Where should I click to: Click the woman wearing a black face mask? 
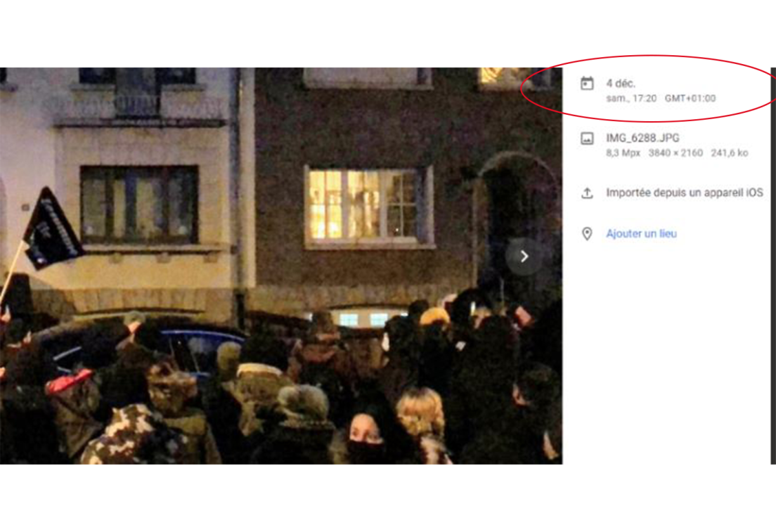[366, 438]
